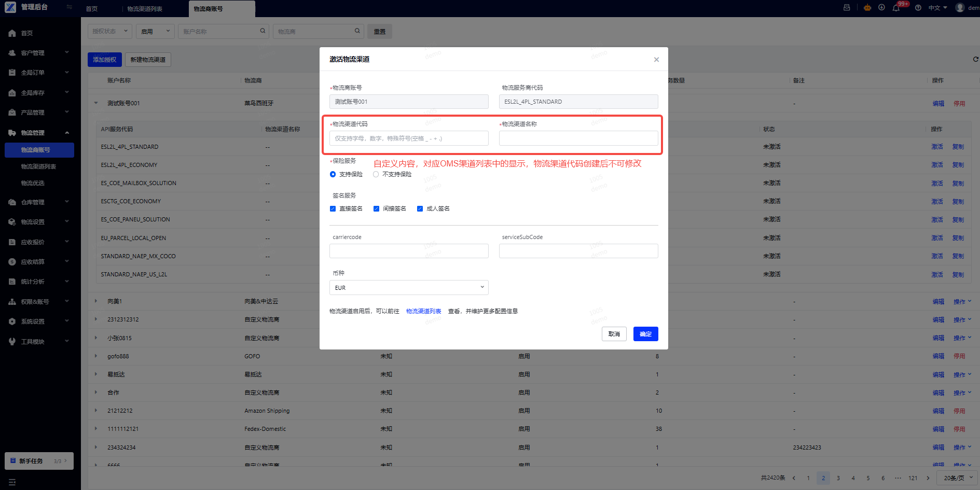Click the 物流渠道名称 input field

point(578,138)
